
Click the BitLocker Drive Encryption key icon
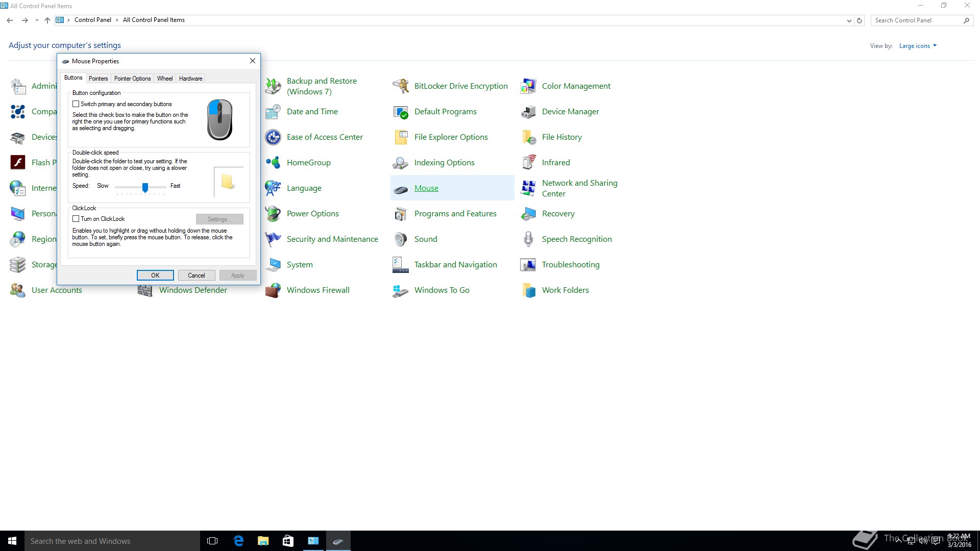401,86
